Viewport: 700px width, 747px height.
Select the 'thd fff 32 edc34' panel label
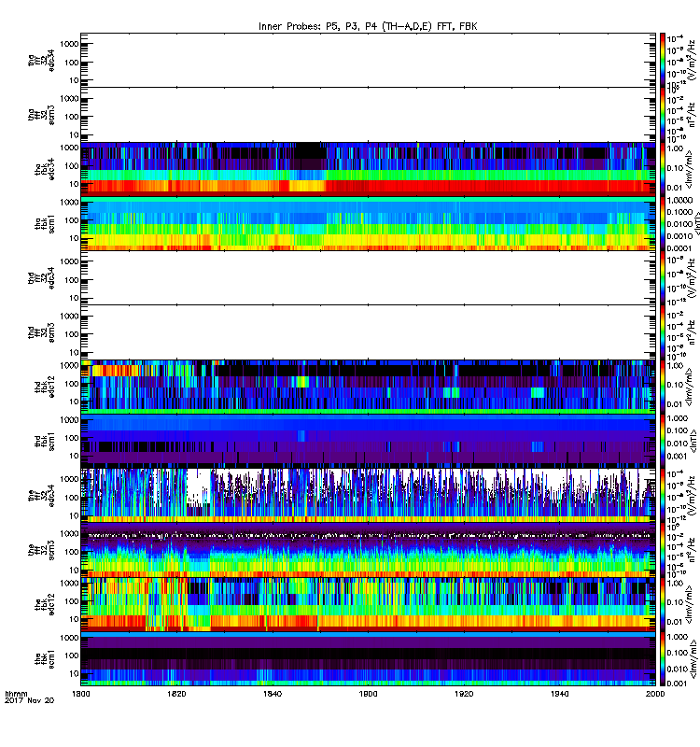tap(41, 277)
